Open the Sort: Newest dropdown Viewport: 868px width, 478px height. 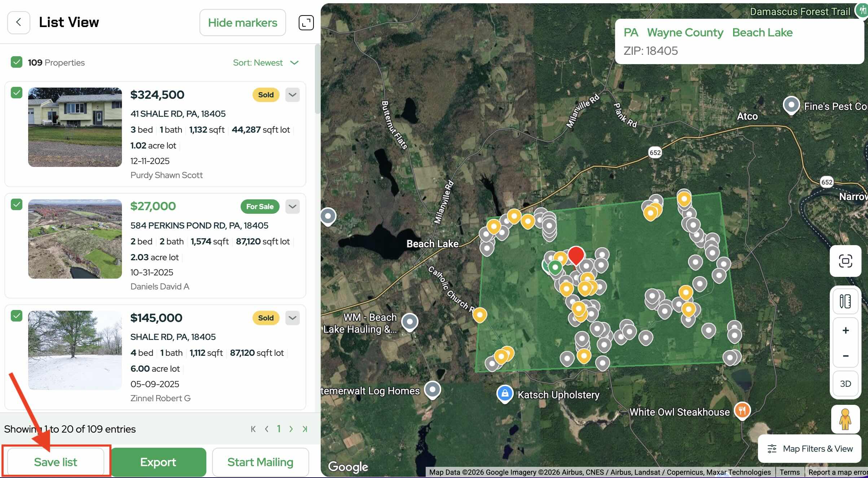(266, 63)
